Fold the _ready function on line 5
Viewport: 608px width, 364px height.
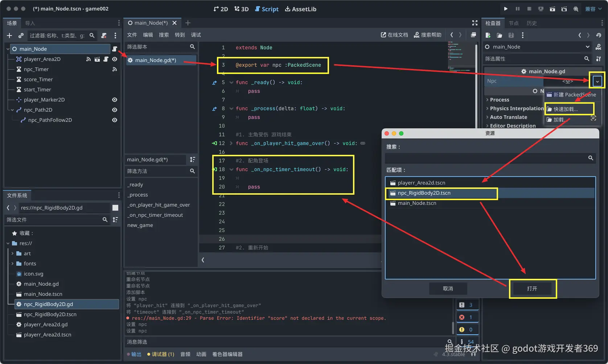pos(231,82)
